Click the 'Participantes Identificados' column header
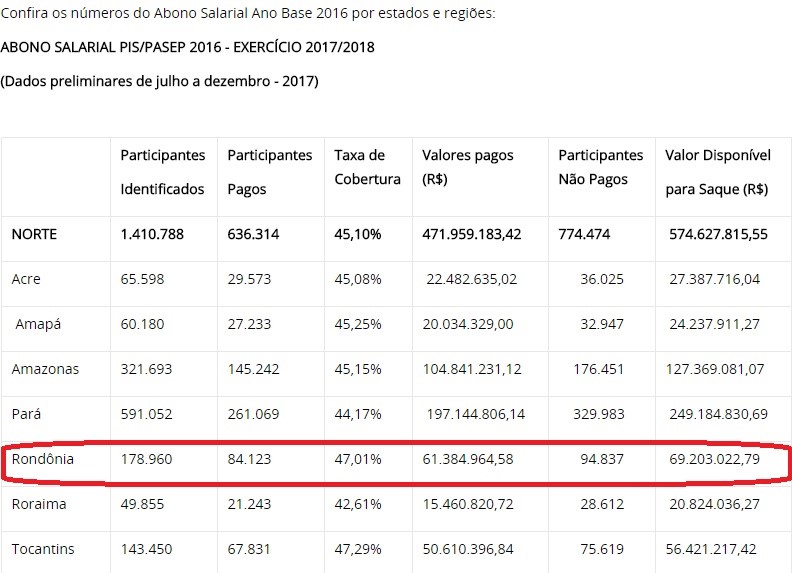This screenshot has height=573, width=792. (163, 172)
